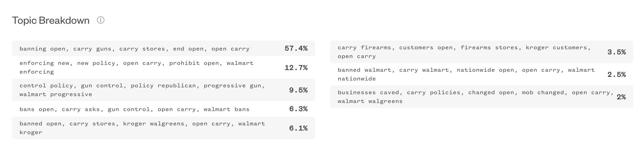This screenshot has height=151, width=644.
Task: Select the 'carry firearms, customers open' topic row
Action: [x=482, y=52]
